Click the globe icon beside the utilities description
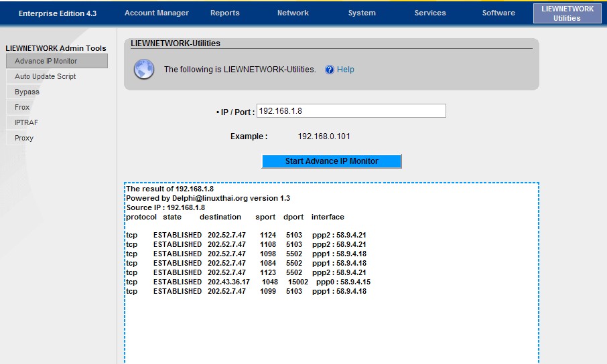The width and height of the screenshot is (607, 364). pos(144,69)
